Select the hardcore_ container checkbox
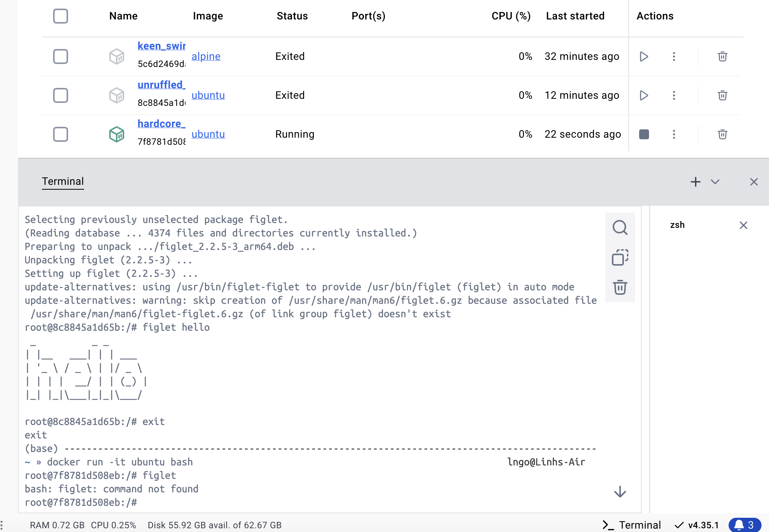This screenshot has width=769, height=532. (x=61, y=134)
